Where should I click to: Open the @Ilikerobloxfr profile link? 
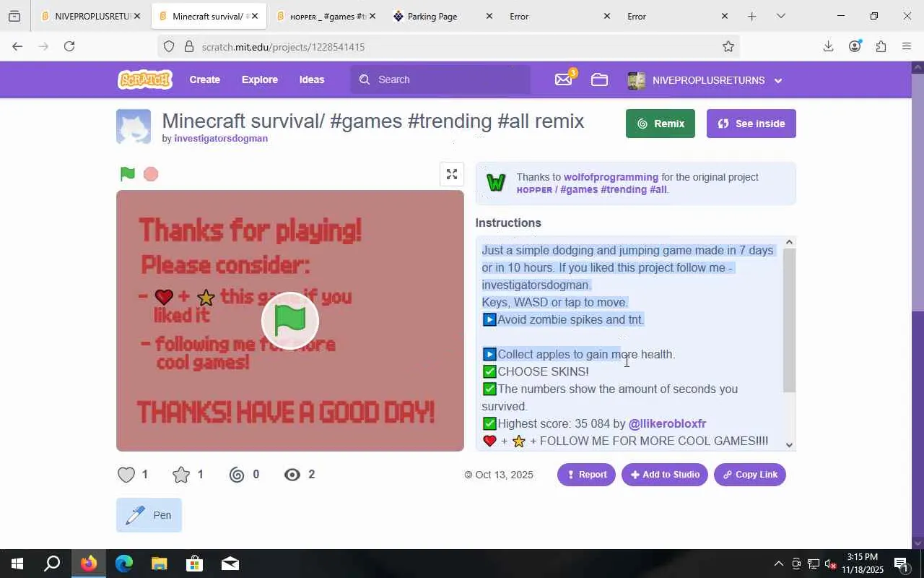667,424
